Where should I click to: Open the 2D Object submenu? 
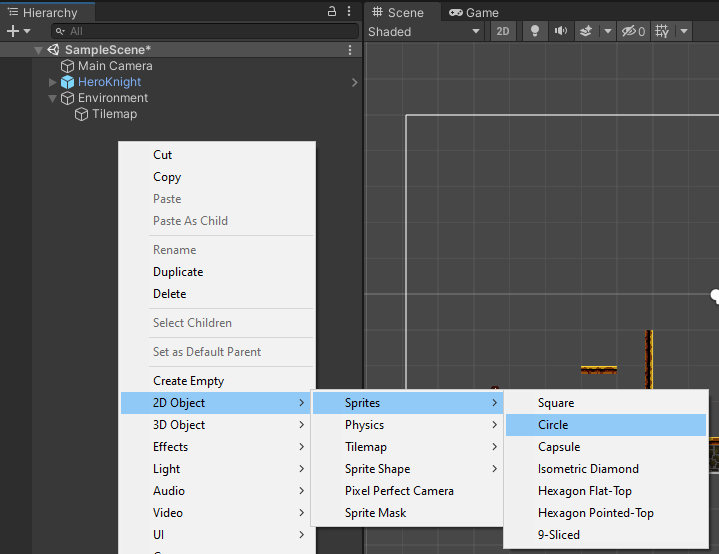pyautogui.click(x=218, y=403)
